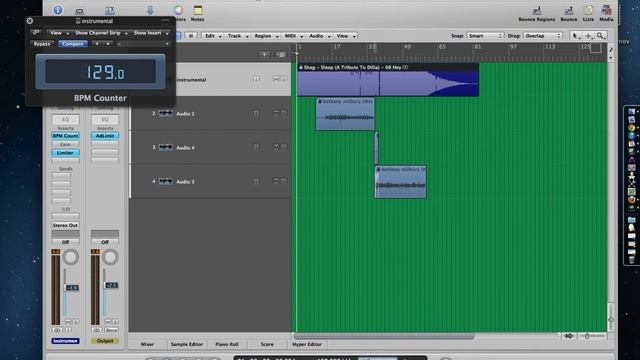640x360 pixels.
Task: Open View dropdown in plugin window
Action: pyautogui.click(x=58, y=33)
